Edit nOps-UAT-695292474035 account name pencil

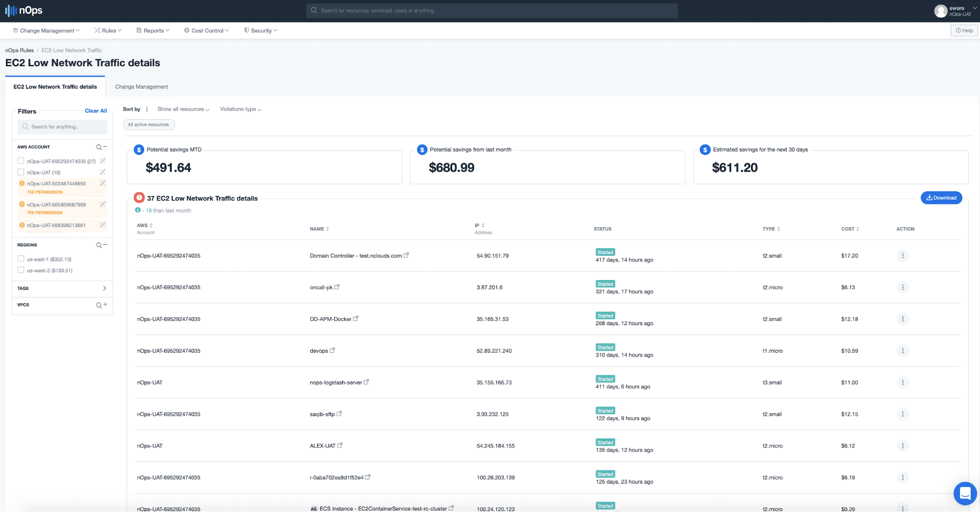[102, 161]
